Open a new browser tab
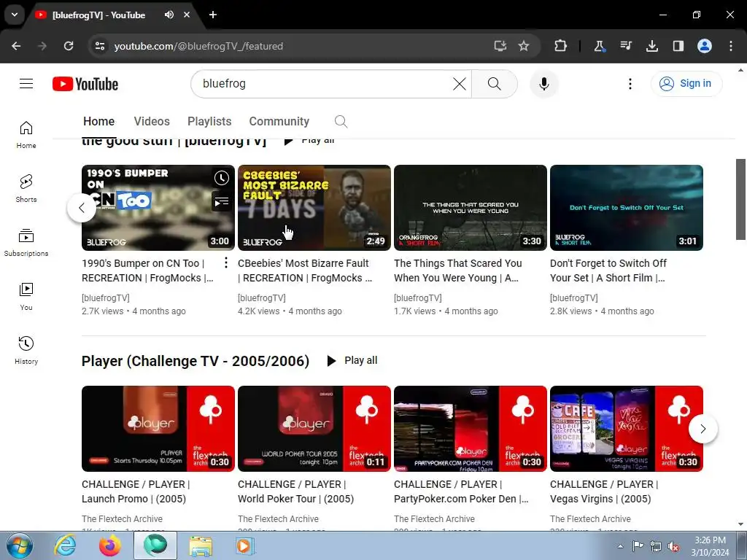Screen dimensions: 747x560 click(x=213, y=15)
